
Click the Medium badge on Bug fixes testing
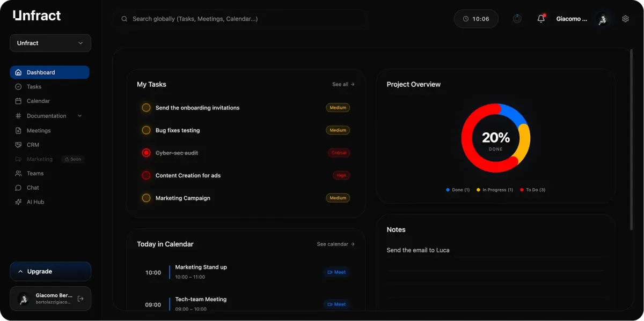338,130
